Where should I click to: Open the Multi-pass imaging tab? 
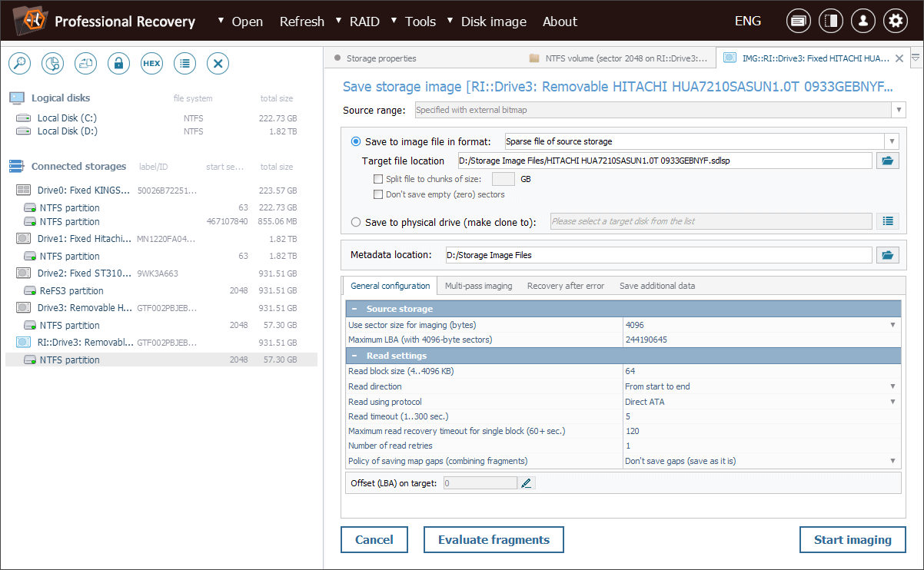pos(478,286)
